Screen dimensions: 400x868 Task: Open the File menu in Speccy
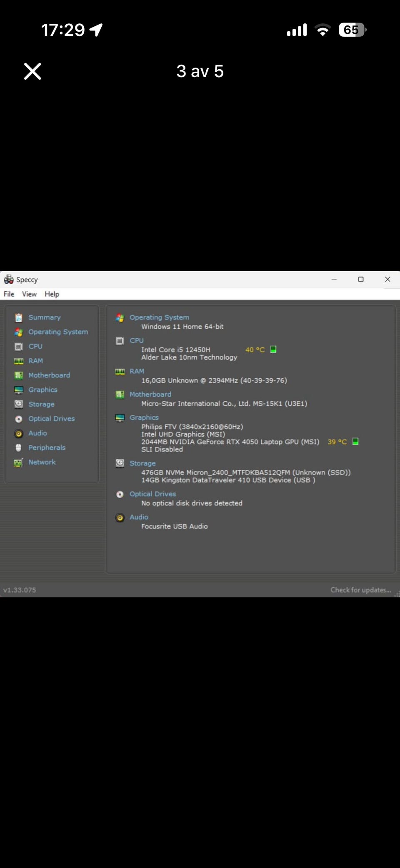(x=9, y=294)
